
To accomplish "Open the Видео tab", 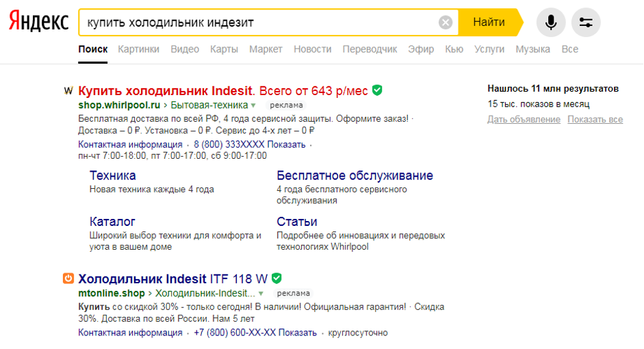I will tap(185, 49).
